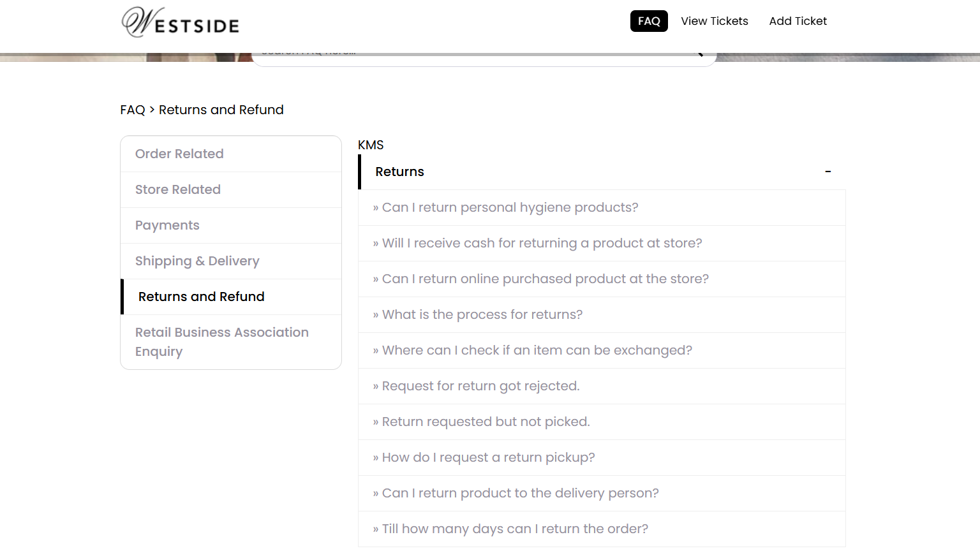Open online purchase store return question
Image resolution: width=980 pixels, height=551 pixels.
tap(545, 279)
